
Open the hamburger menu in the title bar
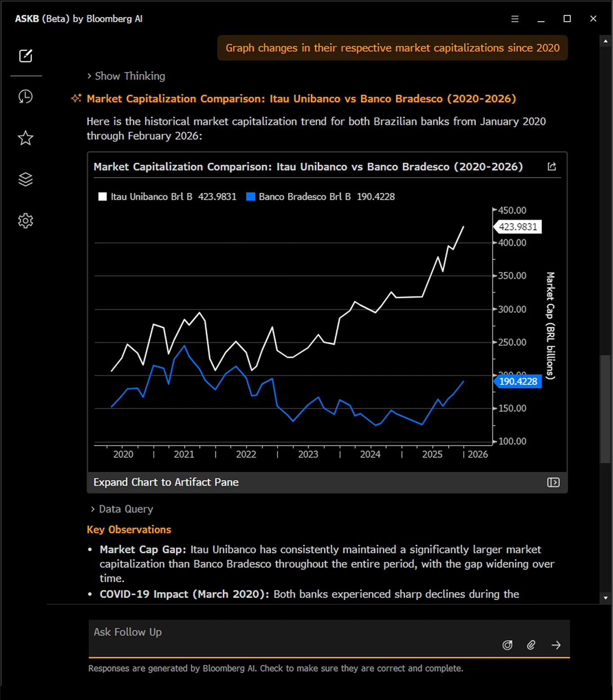point(515,19)
